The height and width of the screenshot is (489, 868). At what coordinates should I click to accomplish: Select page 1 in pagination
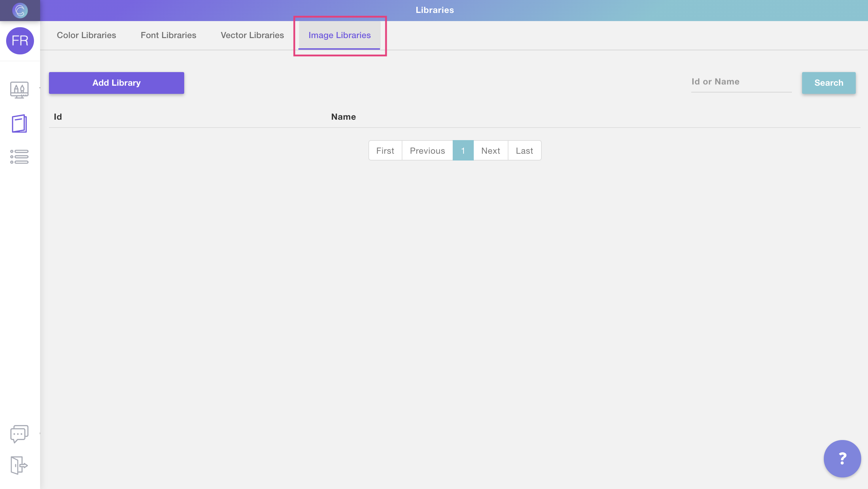463,151
